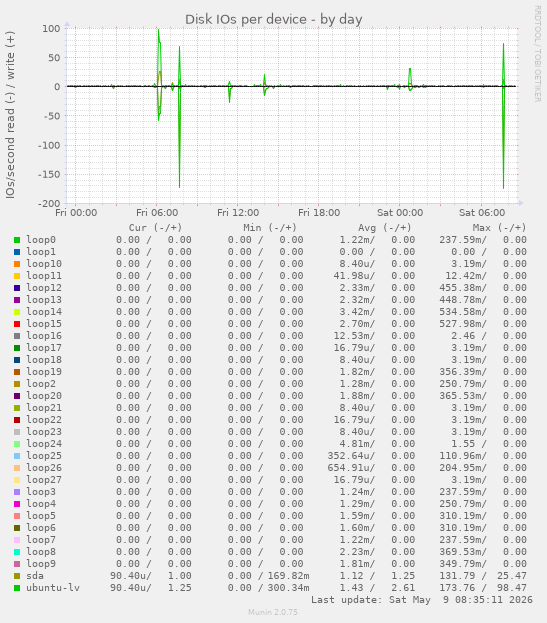The width and height of the screenshot is (547, 623).
Task: Click the 'loop3' legend label
Action: point(41,492)
